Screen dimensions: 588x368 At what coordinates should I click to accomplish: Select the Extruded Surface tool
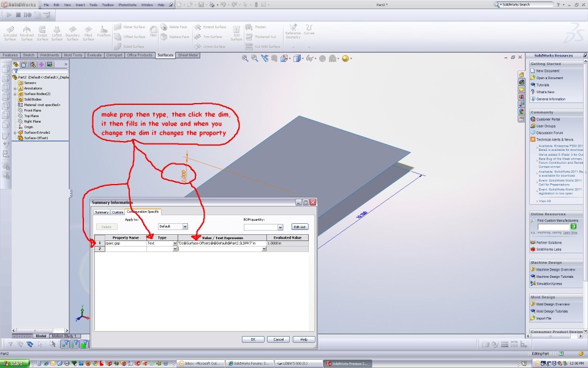coord(10,33)
